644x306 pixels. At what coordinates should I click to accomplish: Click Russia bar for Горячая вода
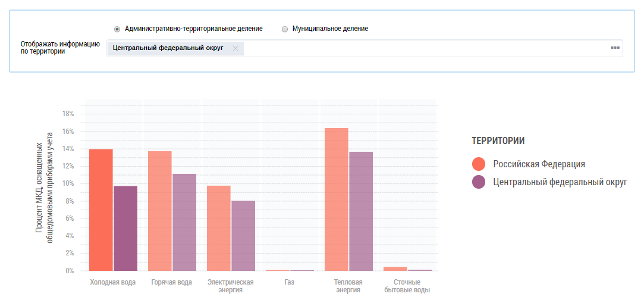point(159,211)
